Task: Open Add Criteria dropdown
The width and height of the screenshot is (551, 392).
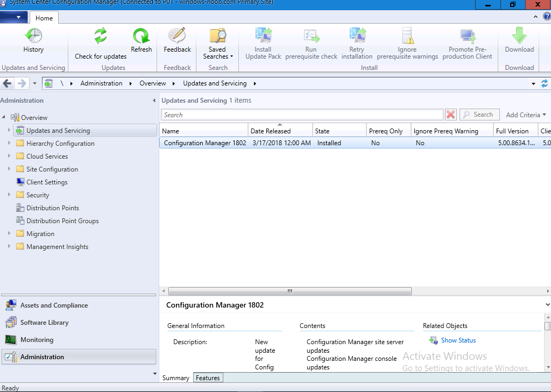Action: (x=526, y=115)
